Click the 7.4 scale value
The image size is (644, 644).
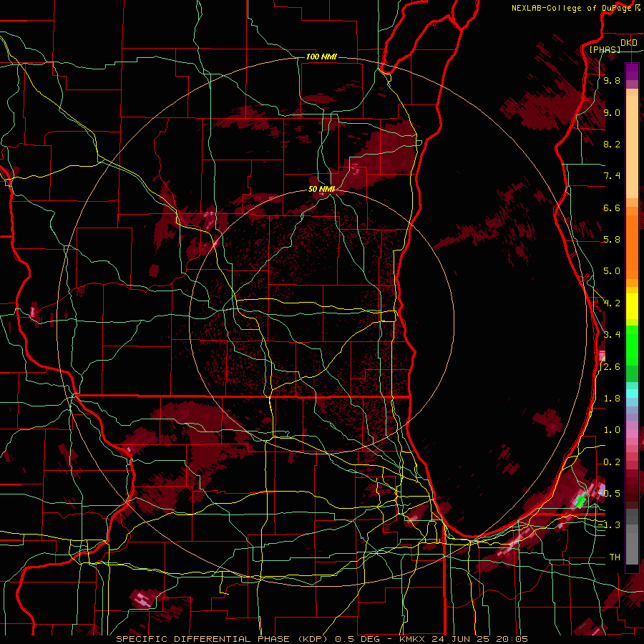(x=612, y=176)
